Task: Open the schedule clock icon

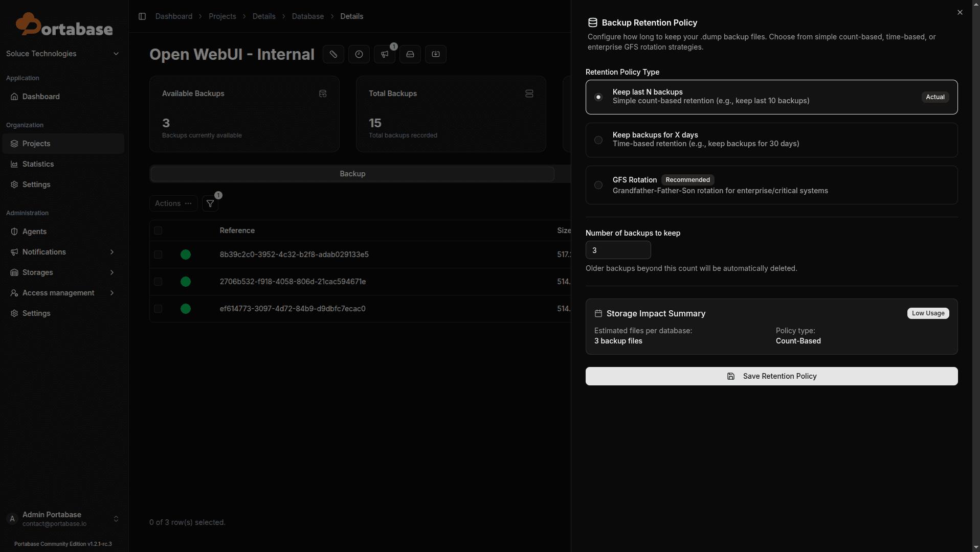Action: click(x=359, y=54)
